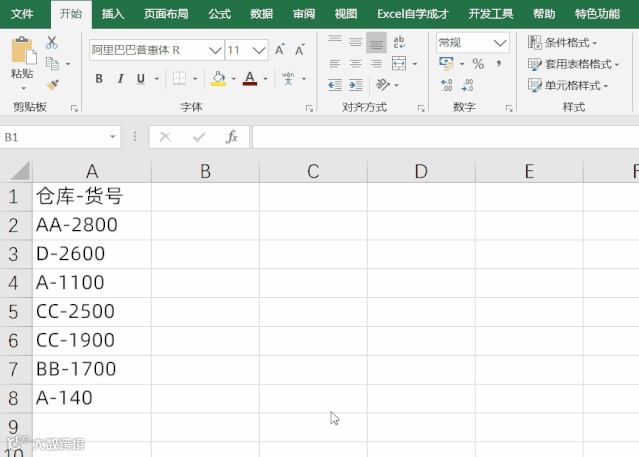Align text to bottom
The width and height of the screenshot is (639, 457).
(376, 42)
